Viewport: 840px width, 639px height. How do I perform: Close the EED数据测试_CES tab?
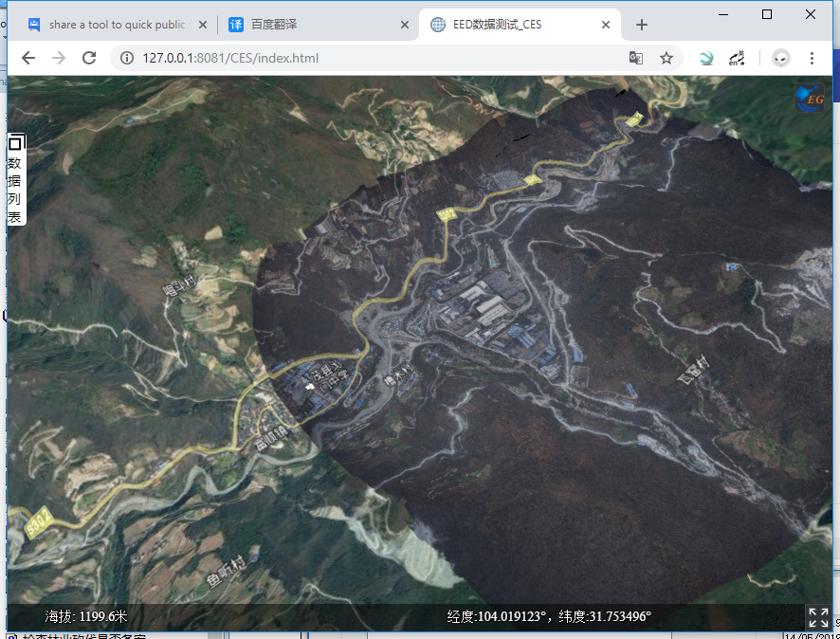click(607, 25)
